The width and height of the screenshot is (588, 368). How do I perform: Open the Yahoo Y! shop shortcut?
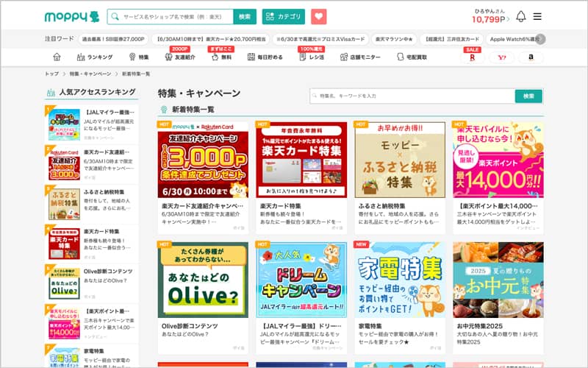501,57
